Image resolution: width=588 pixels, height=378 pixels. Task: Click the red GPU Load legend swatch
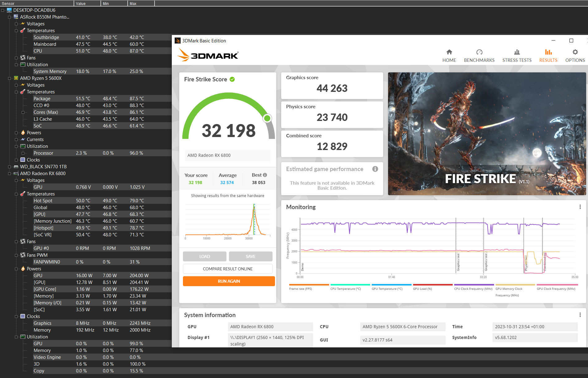click(x=433, y=285)
